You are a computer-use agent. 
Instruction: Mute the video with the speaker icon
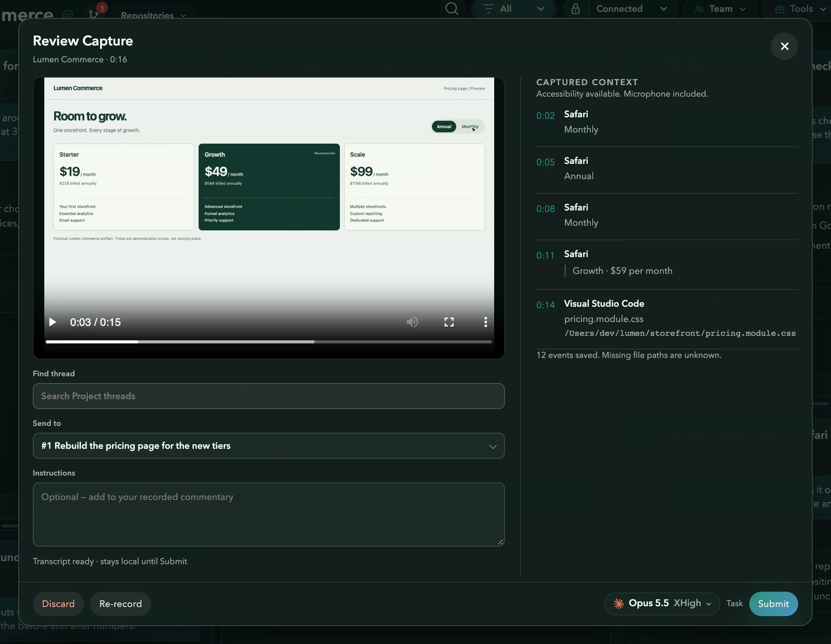pos(412,322)
